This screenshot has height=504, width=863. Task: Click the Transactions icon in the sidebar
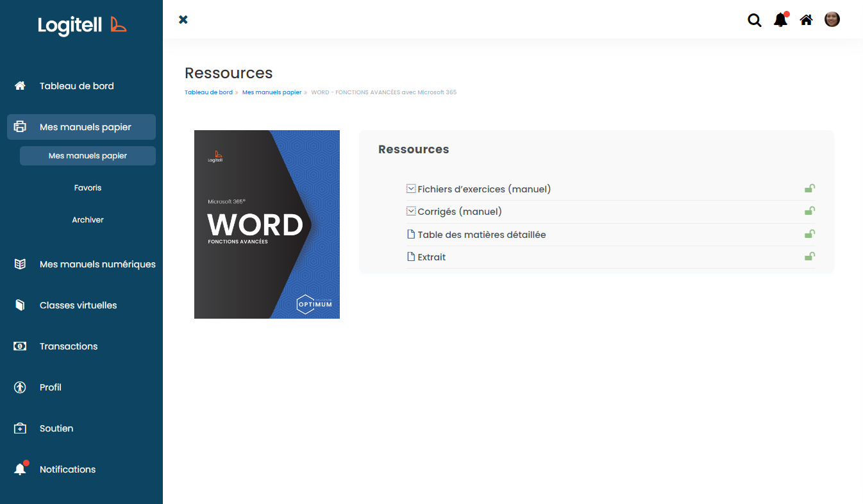pyautogui.click(x=19, y=346)
